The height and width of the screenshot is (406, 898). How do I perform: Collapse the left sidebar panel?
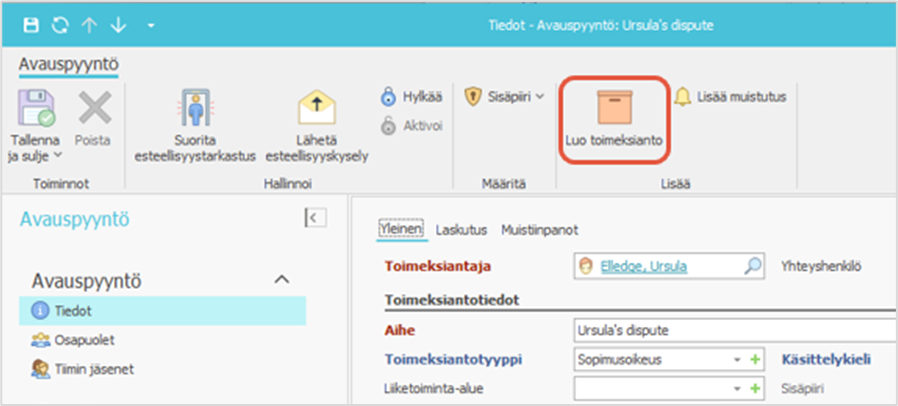tap(312, 217)
